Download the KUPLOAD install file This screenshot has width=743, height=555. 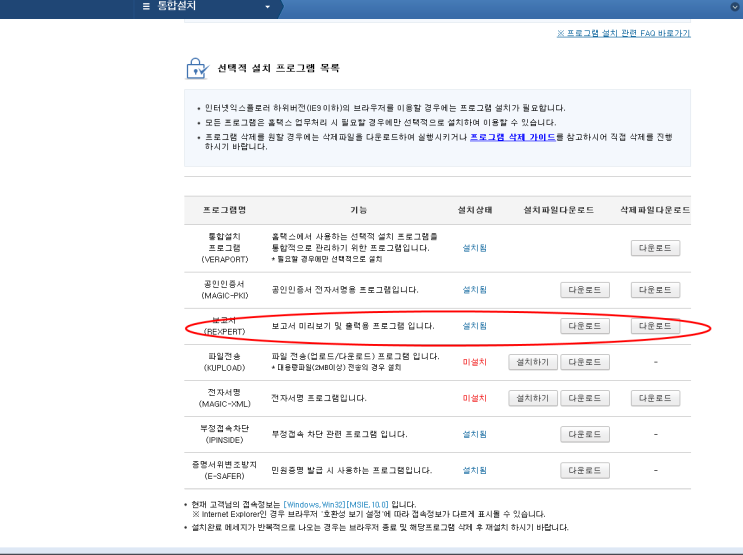585,362
